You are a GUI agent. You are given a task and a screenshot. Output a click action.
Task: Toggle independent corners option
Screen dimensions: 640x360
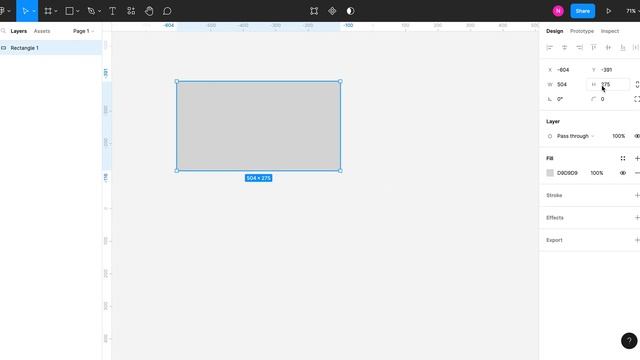(637, 99)
